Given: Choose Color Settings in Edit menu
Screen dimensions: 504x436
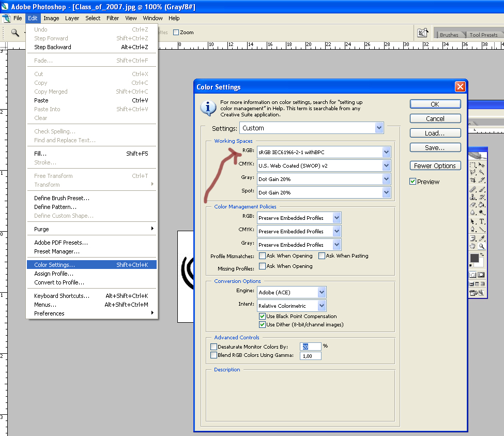Looking at the screenshot, I should 91,265.
